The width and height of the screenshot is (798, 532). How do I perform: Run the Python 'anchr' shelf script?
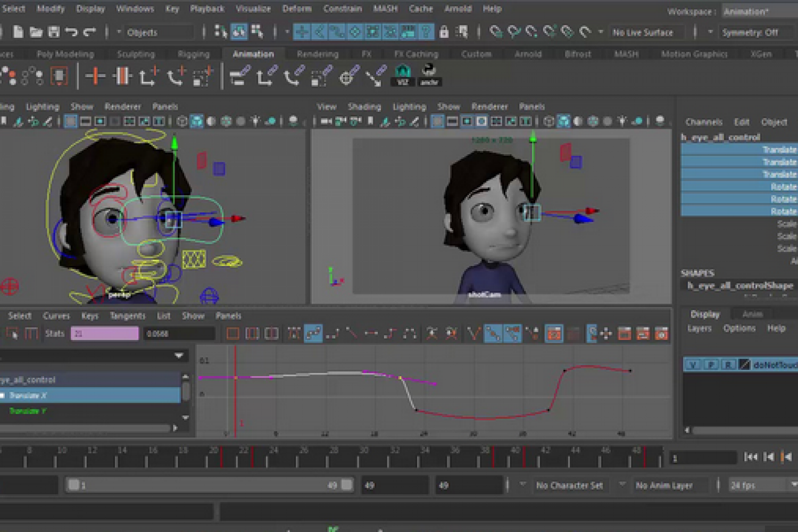click(x=429, y=75)
